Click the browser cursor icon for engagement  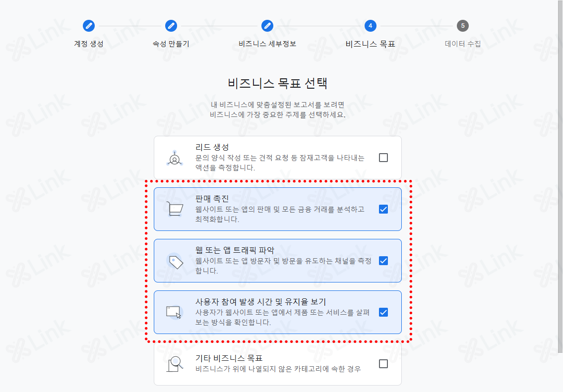(175, 312)
